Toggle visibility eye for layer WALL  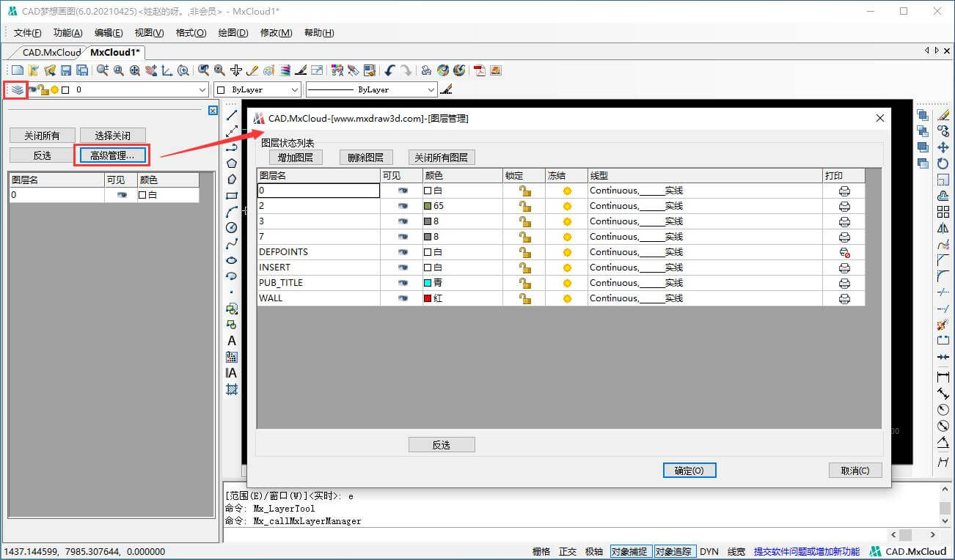click(x=403, y=298)
